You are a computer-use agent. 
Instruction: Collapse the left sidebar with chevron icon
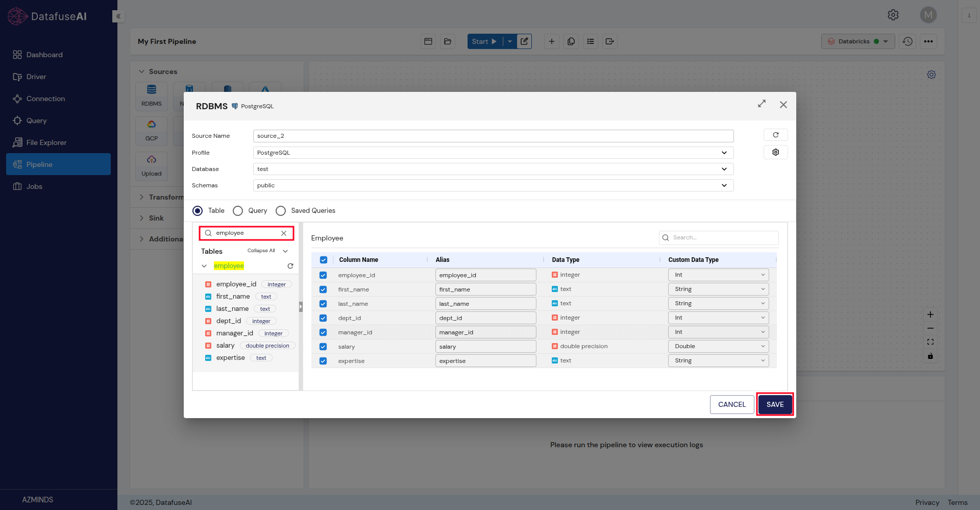point(118,16)
